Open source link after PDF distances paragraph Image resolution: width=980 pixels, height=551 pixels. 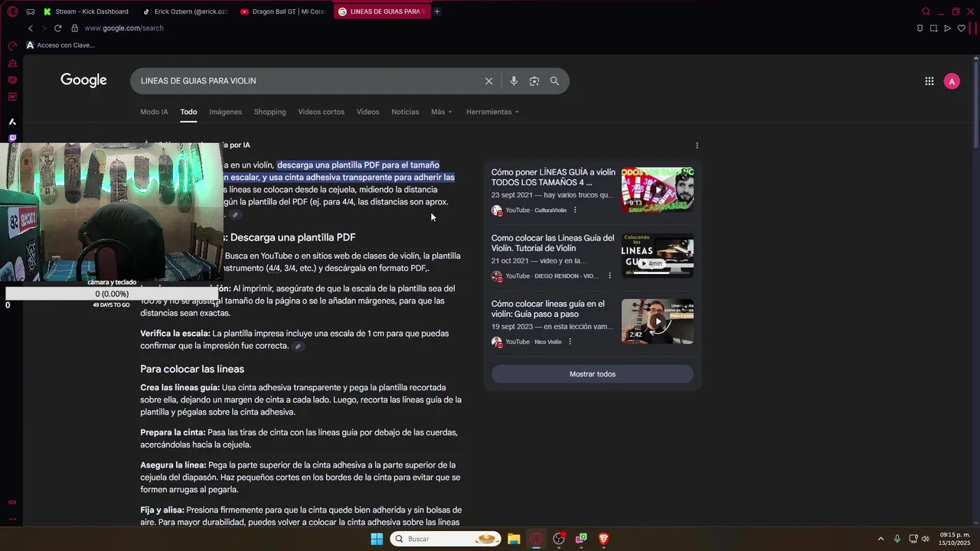[236, 215]
